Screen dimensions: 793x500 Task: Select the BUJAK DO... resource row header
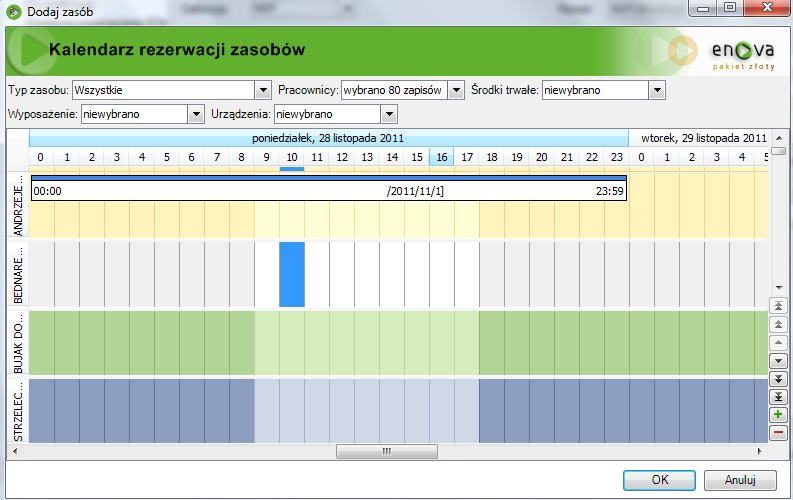click(x=18, y=343)
